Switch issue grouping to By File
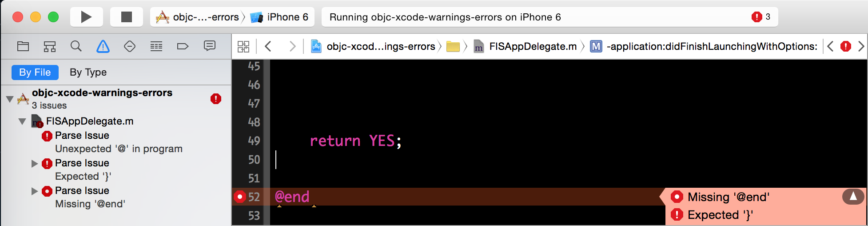This screenshot has height=226, width=868. click(35, 72)
